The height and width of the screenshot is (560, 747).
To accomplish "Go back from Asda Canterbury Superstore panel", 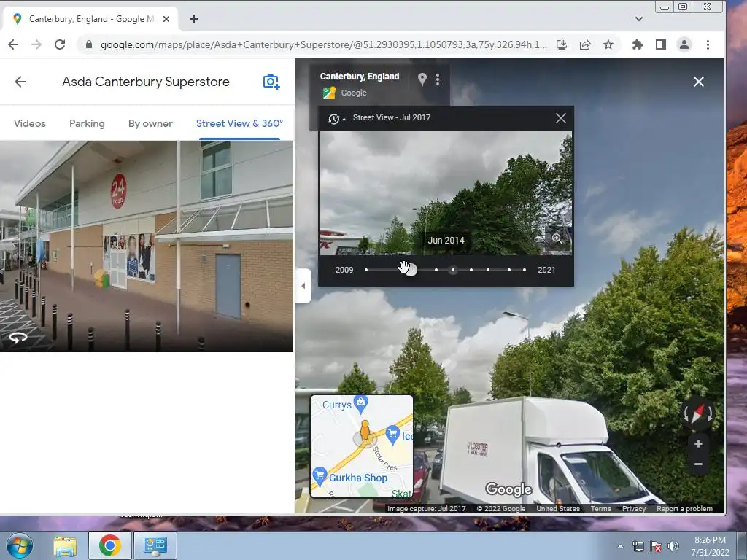I will 20,82.
